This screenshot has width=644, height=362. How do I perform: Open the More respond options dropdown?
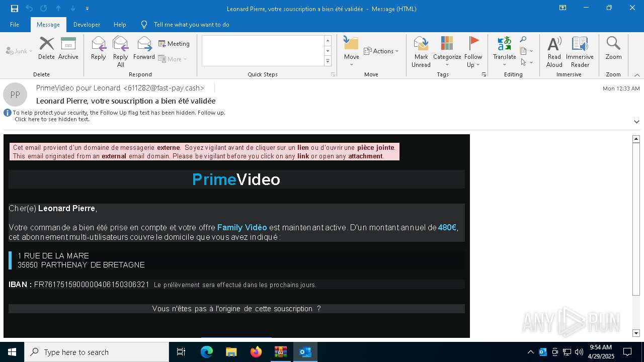click(173, 59)
